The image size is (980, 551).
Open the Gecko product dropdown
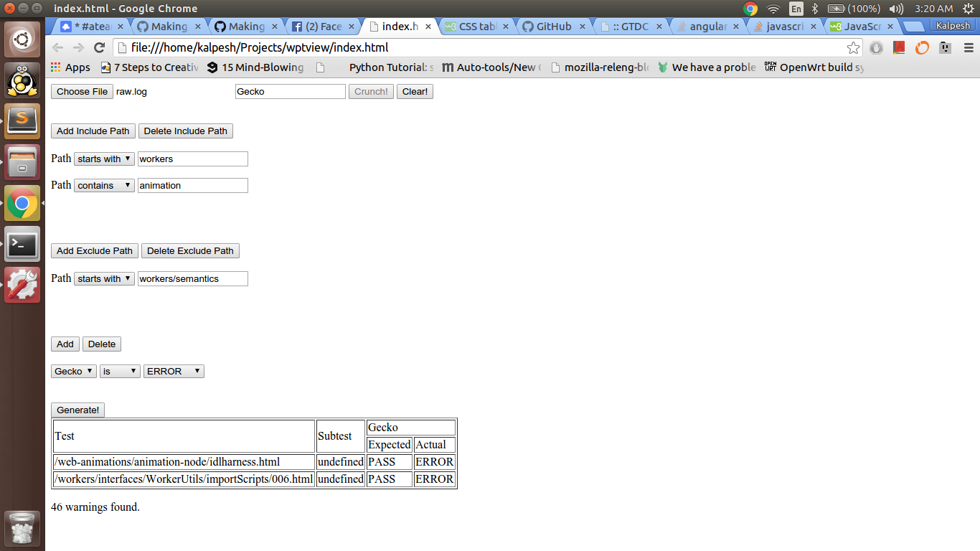click(x=74, y=371)
